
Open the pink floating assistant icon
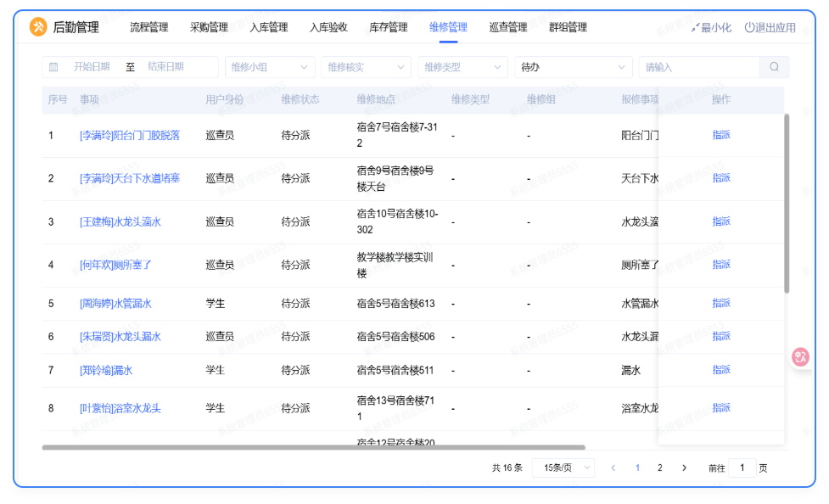coord(800,357)
